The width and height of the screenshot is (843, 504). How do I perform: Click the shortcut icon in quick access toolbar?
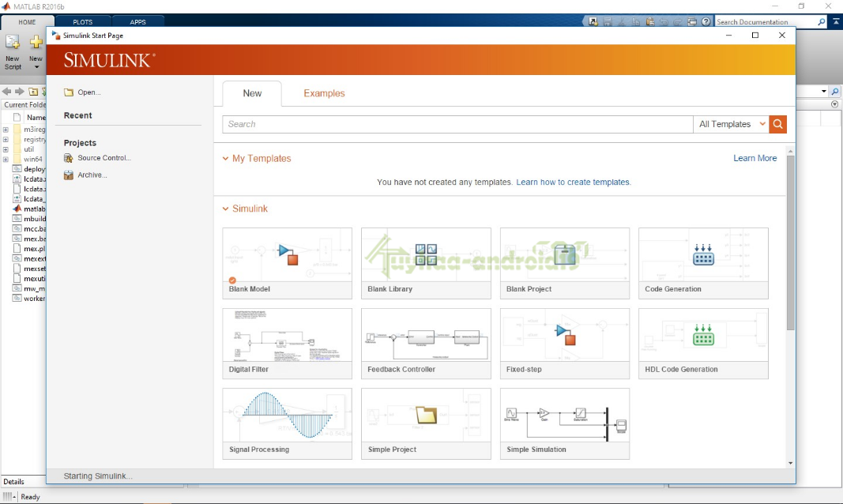tap(593, 22)
